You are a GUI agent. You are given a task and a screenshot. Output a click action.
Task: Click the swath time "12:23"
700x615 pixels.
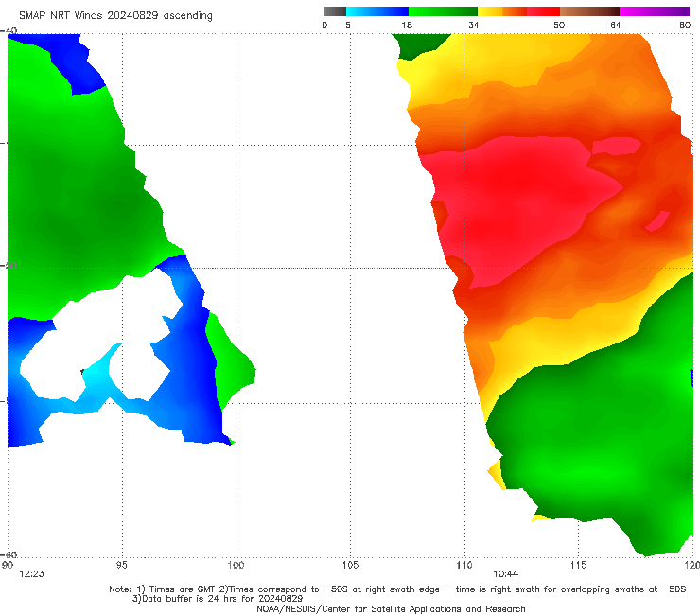(x=32, y=574)
